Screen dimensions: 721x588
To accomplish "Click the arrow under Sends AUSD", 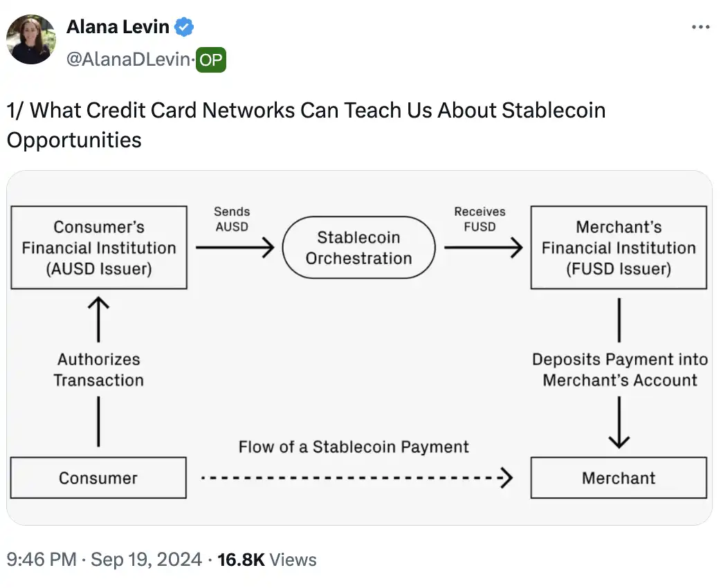I will point(235,247).
